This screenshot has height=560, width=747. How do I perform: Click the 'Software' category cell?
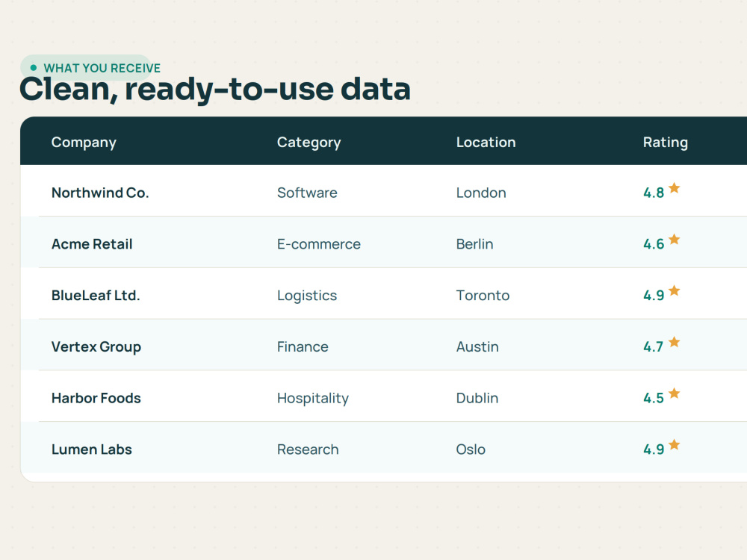coord(307,193)
